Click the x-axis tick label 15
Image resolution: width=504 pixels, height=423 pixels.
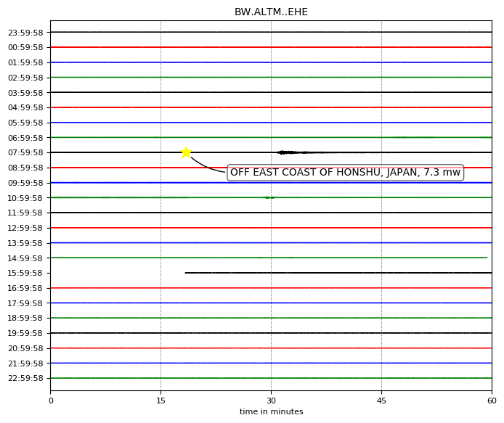point(160,401)
